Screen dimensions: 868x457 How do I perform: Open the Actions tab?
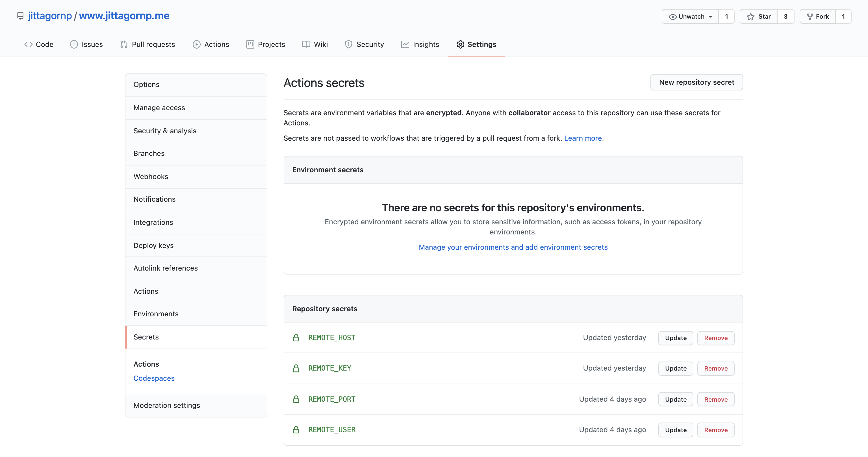pyautogui.click(x=211, y=44)
